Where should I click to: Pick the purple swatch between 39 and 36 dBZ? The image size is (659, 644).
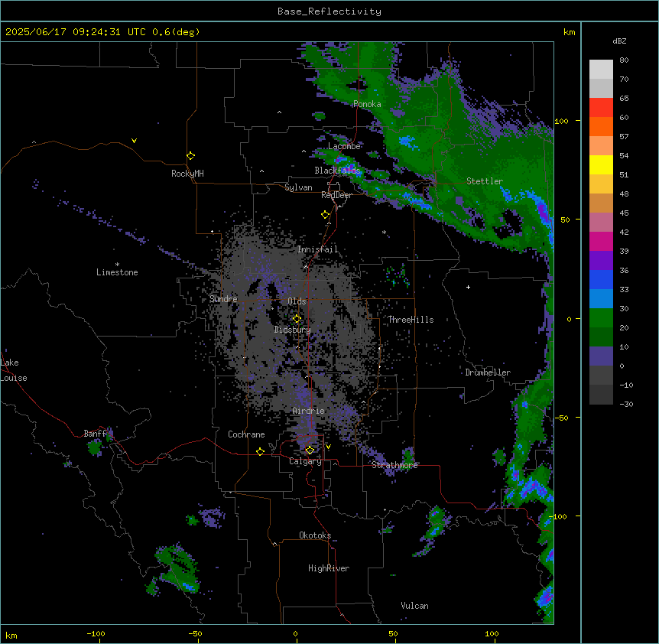601,261
